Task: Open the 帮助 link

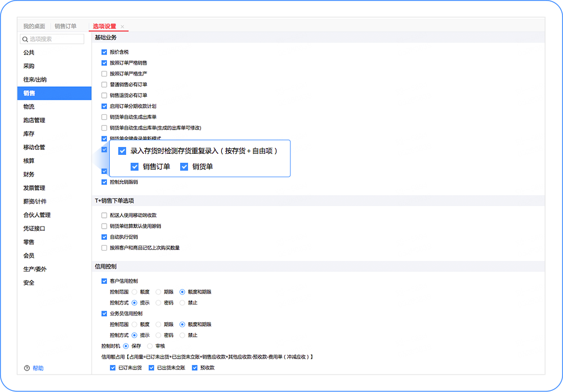Action: [x=38, y=368]
